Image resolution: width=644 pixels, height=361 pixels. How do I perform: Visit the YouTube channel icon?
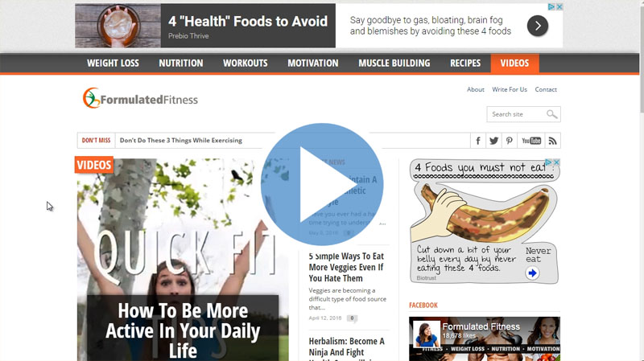[531, 141]
